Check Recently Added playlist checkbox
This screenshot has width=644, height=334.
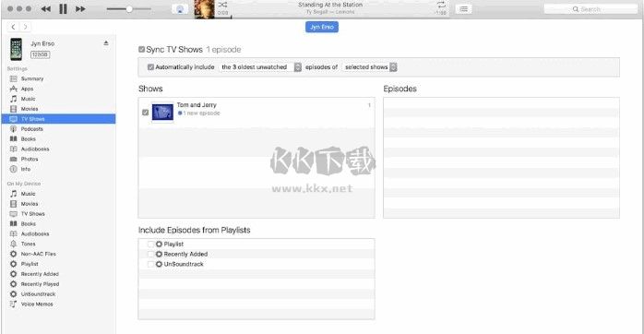click(150, 254)
